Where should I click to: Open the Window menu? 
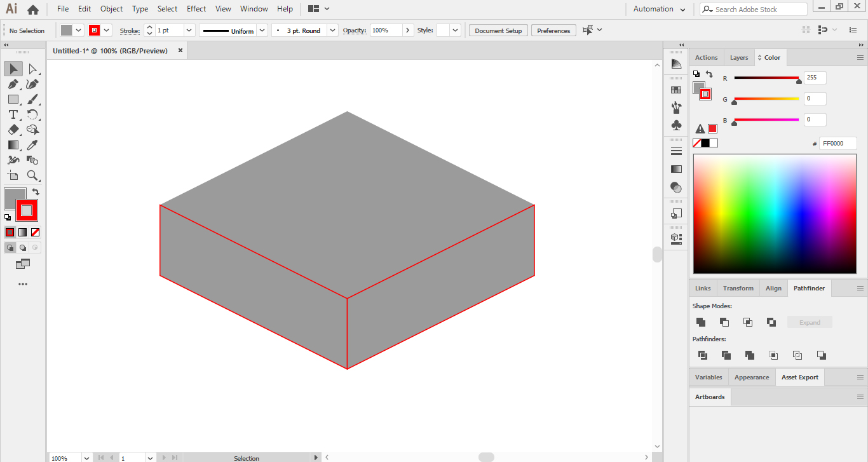(x=254, y=9)
